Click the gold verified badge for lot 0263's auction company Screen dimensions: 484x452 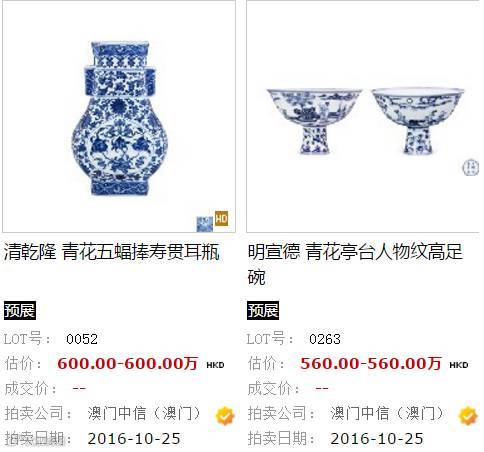tap(468, 416)
